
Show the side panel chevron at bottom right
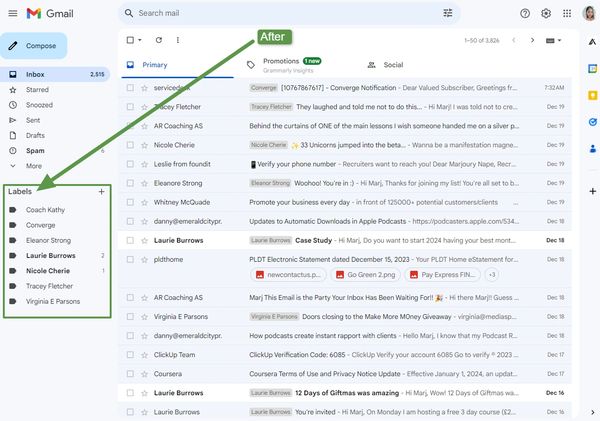pos(592,412)
